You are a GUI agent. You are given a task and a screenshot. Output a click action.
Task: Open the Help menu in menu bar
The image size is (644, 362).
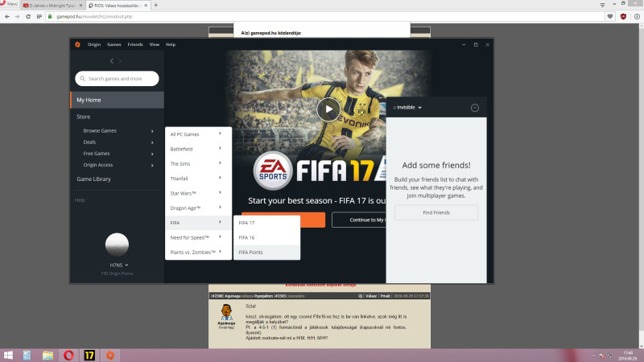coord(171,44)
